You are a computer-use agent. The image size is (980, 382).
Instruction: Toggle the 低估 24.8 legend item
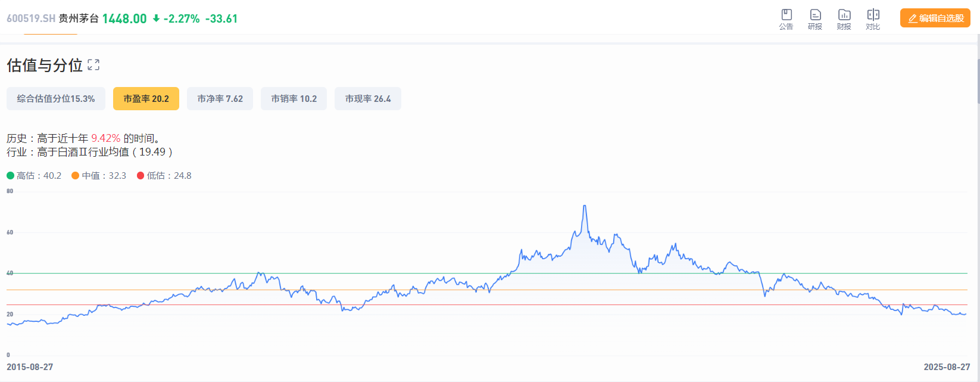(164, 176)
